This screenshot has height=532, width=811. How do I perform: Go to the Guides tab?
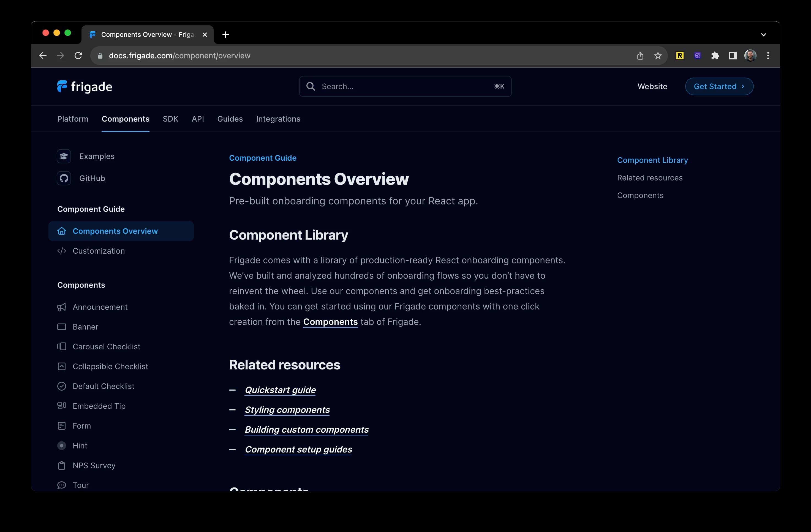point(230,119)
